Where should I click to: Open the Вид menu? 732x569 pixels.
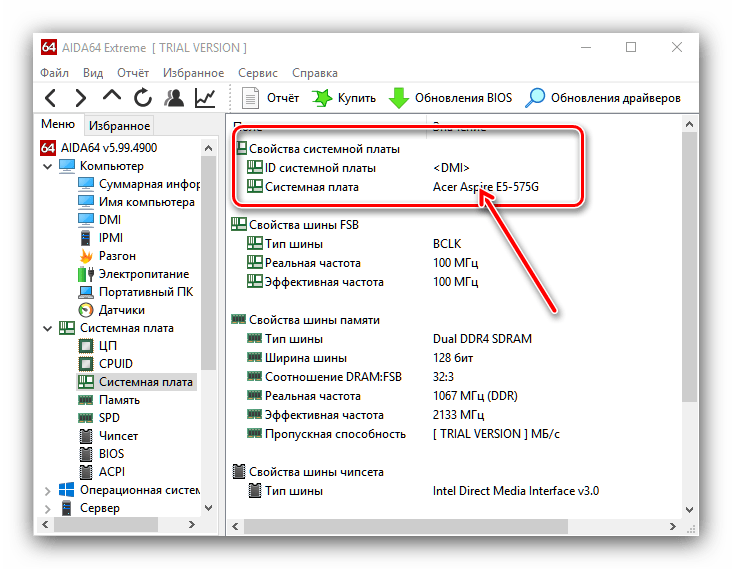tap(93, 73)
